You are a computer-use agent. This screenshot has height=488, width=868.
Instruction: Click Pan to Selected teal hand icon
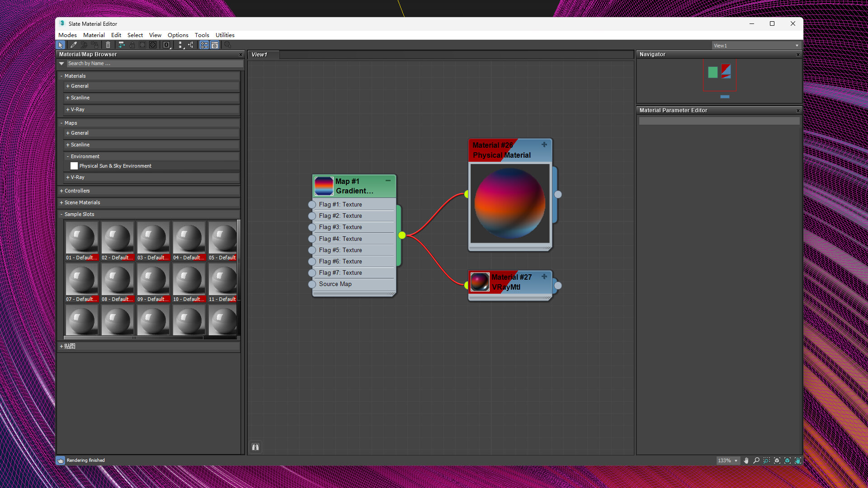coord(798,460)
